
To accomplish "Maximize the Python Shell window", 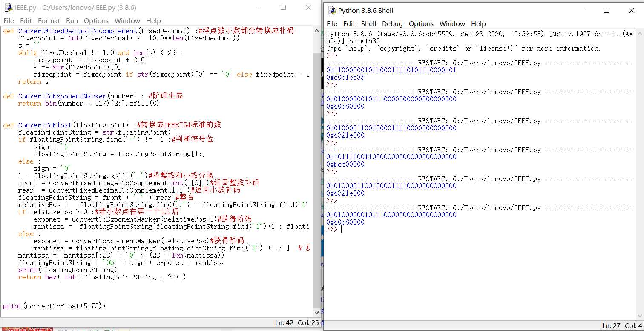I will click(607, 10).
